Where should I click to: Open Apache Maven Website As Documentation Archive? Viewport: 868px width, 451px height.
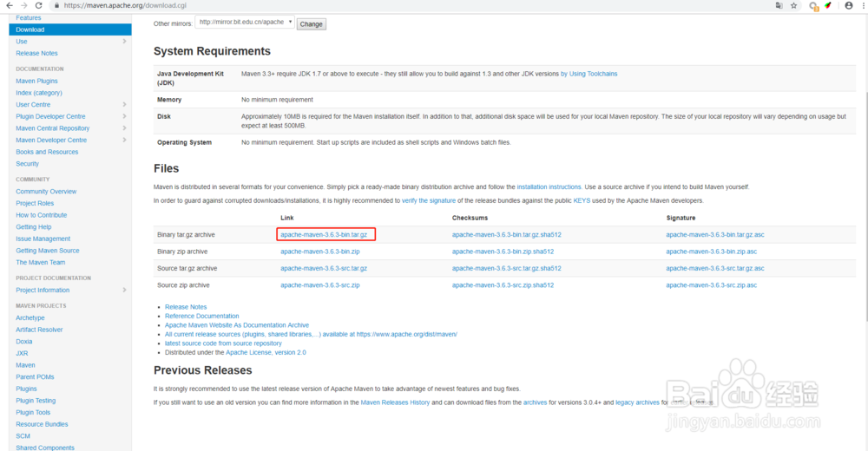(x=236, y=325)
